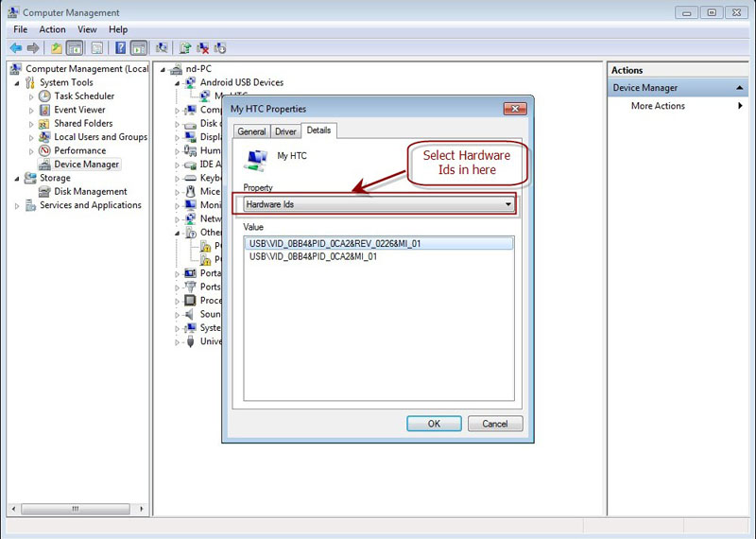The image size is (756, 539).
Task: Click the Storage icon in tree
Action: [x=30, y=178]
